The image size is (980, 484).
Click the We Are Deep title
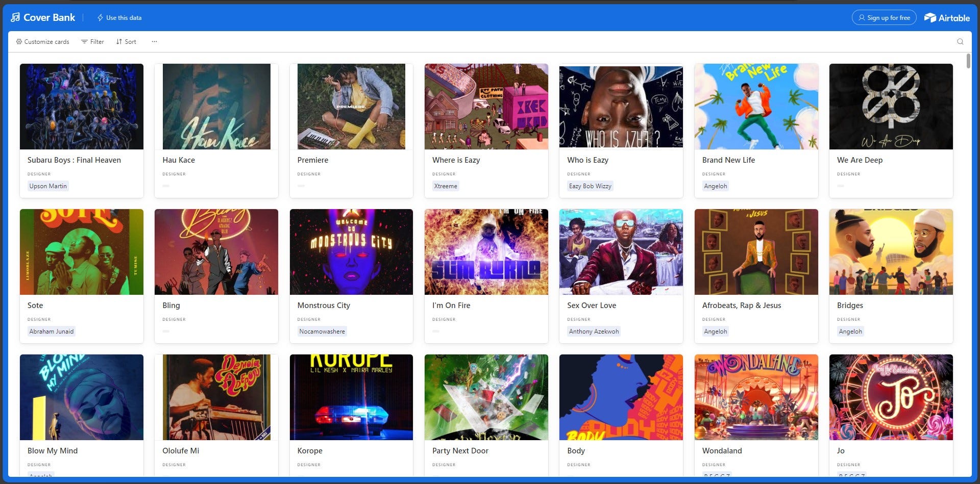(860, 160)
